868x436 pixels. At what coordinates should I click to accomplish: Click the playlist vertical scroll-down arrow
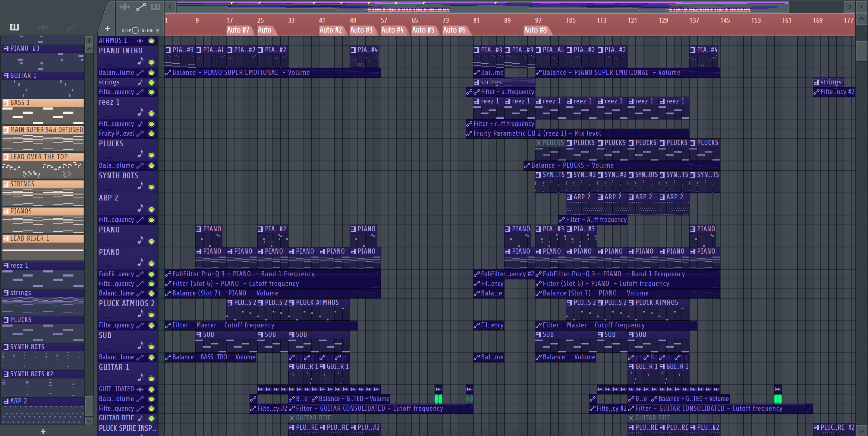(x=862, y=431)
